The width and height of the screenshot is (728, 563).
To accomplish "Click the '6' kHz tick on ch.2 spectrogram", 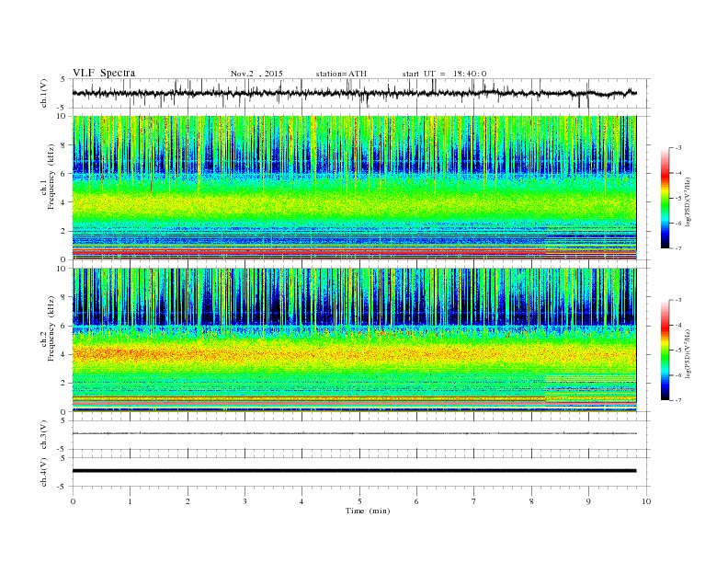I will (63, 326).
